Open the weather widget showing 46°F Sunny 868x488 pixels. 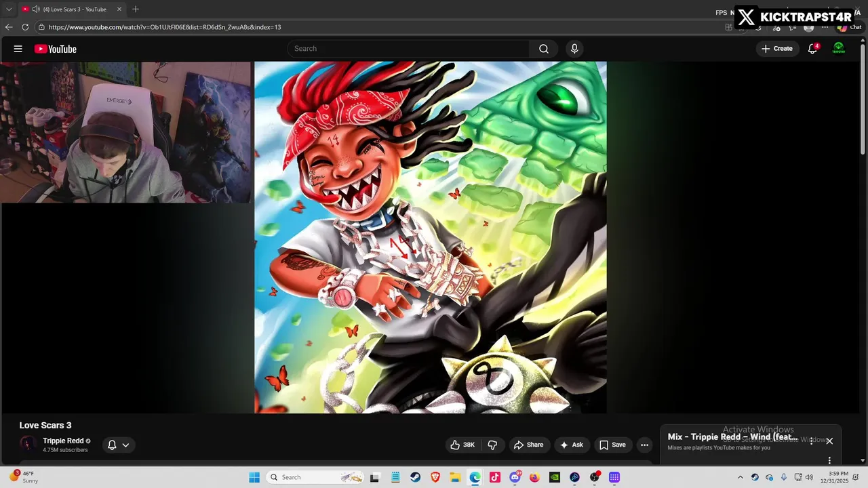point(22,477)
